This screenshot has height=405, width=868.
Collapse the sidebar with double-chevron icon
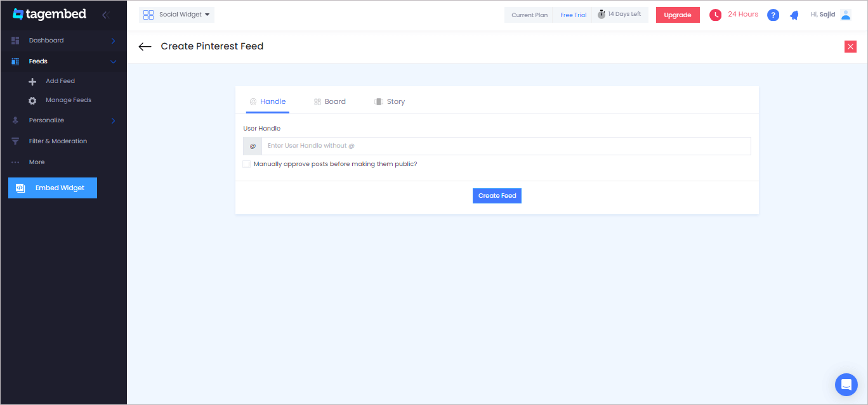pos(105,15)
